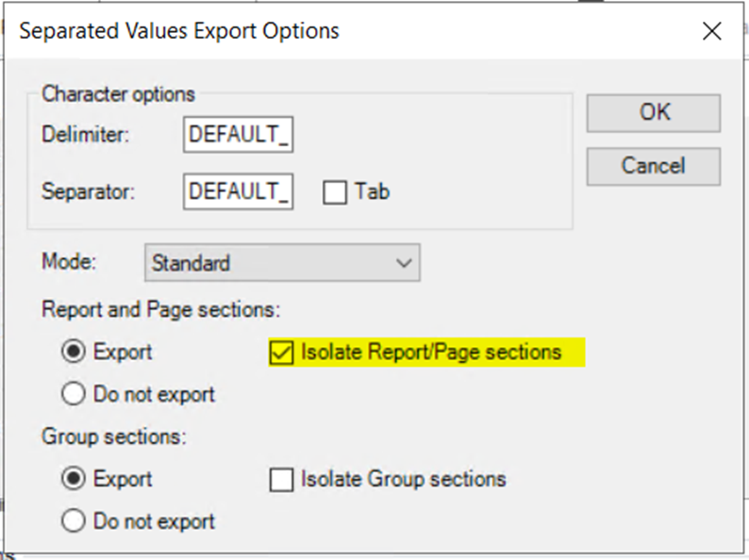Click the Group sections heading
Viewport: 749px width, 560px height.
[x=115, y=436]
